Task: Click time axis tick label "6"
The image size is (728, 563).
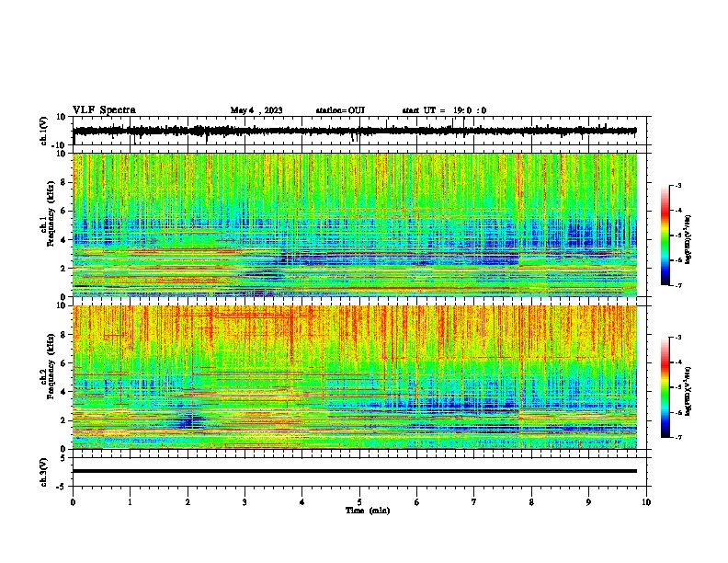Action: click(417, 502)
